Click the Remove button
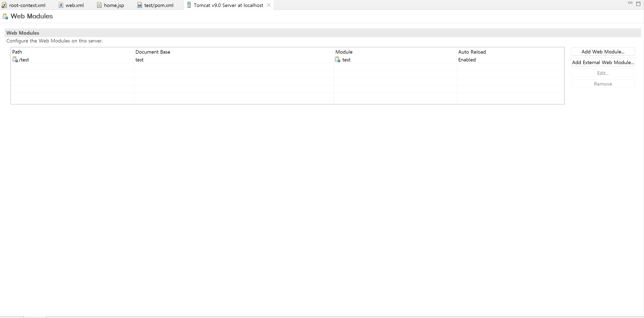Viewport: 644px width, 318px height. pyautogui.click(x=603, y=84)
